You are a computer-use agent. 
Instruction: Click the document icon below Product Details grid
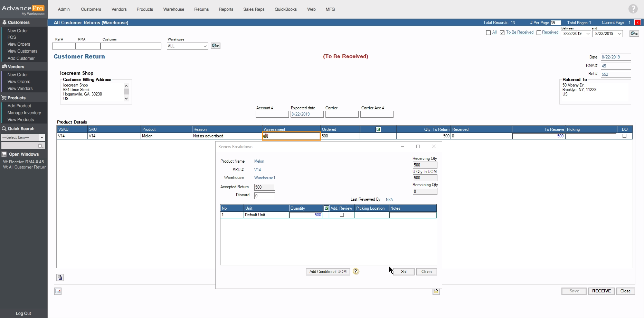[x=60, y=278]
